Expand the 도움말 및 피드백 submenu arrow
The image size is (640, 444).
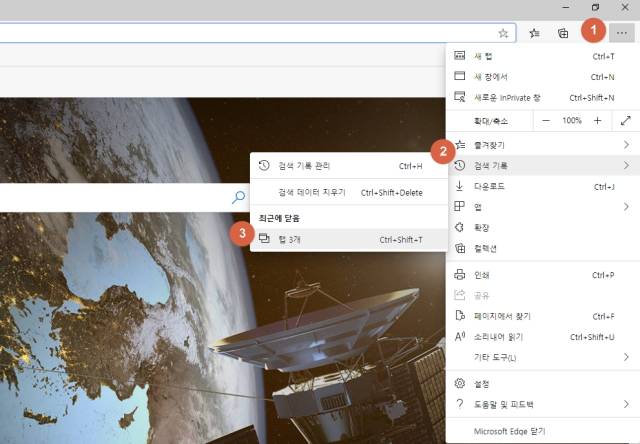[x=626, y=404]
